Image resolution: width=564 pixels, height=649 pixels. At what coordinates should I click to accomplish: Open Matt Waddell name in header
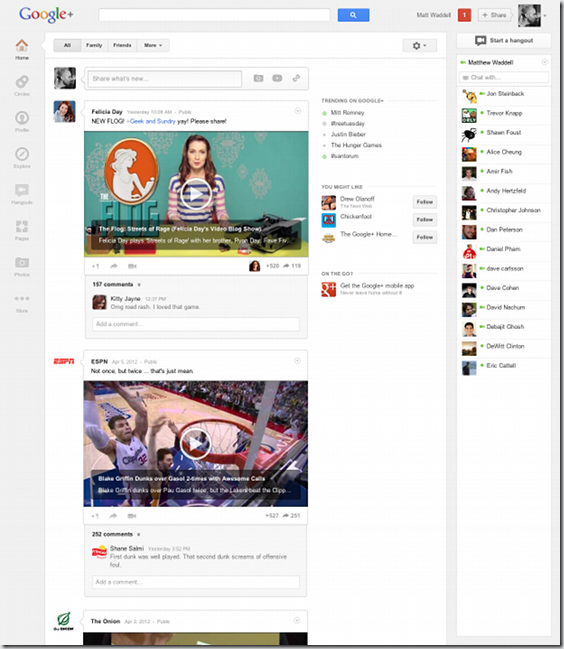click(x=434, y=15)
